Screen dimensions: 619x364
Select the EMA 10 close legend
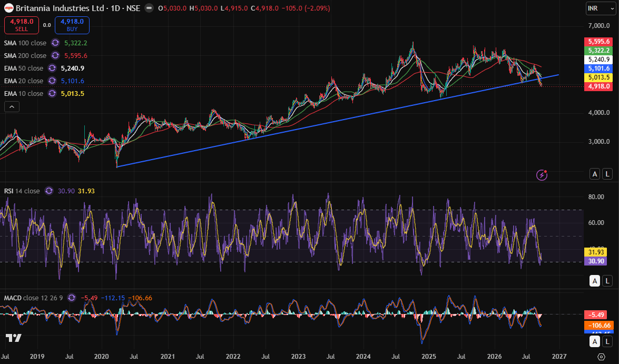coord(24,93)
